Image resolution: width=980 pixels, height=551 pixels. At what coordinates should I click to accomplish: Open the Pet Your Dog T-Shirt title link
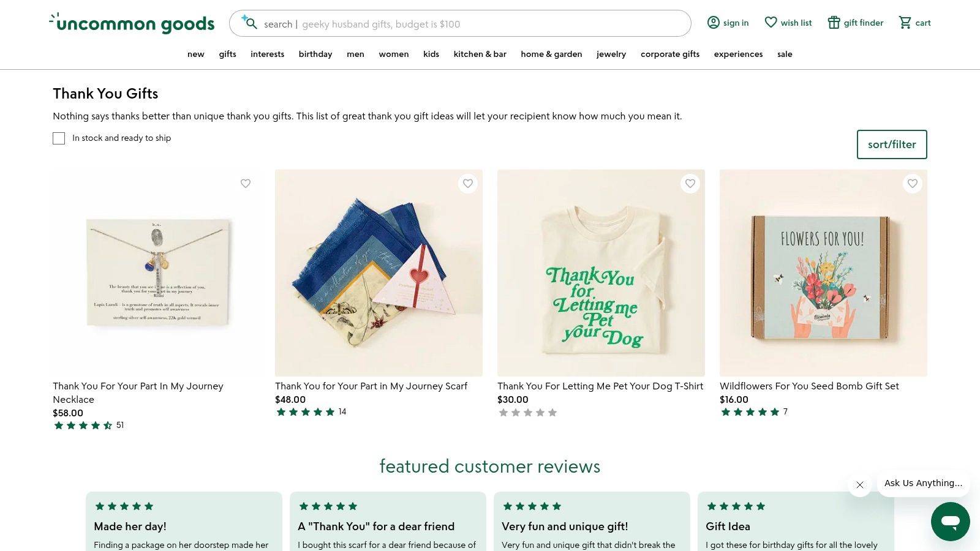[x=600, y=386]
